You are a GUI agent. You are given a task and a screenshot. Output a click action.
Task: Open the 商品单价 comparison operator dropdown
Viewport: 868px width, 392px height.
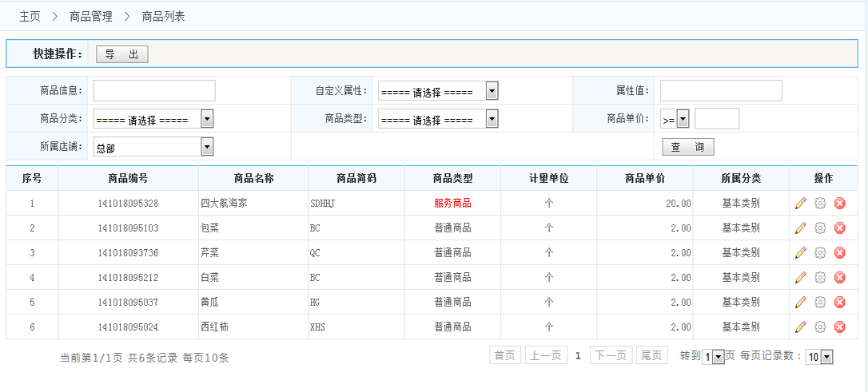coord(675,120)
